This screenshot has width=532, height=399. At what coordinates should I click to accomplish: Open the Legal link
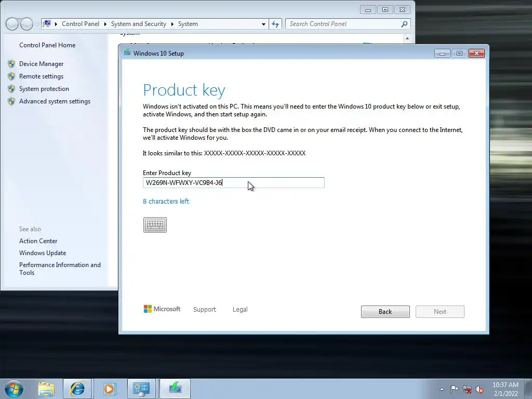click(240, 310)
